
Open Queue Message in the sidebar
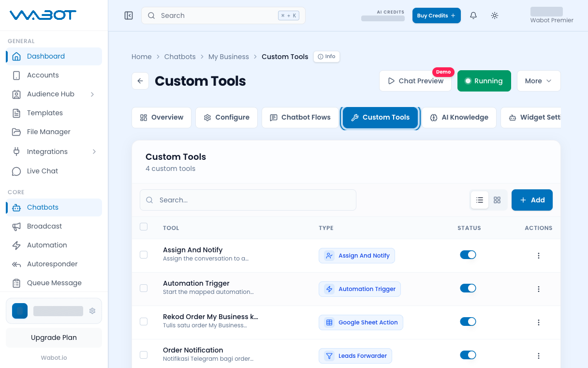tap(54, 283)
